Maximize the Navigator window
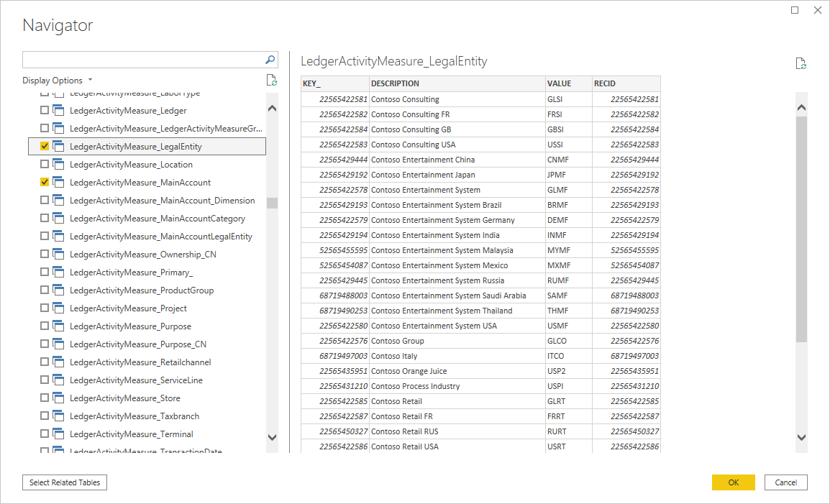The width and height of the screenshot is (830, 504). (x=795, y=10)
